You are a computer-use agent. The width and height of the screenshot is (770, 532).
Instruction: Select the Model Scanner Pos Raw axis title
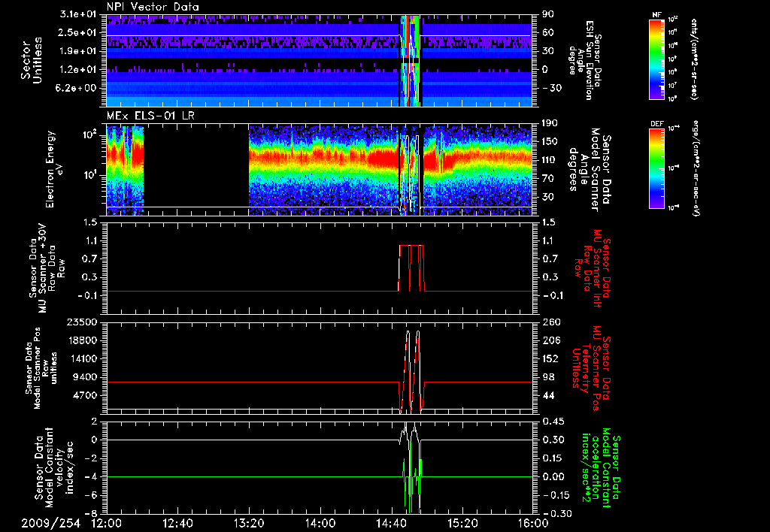click(41, 368)
